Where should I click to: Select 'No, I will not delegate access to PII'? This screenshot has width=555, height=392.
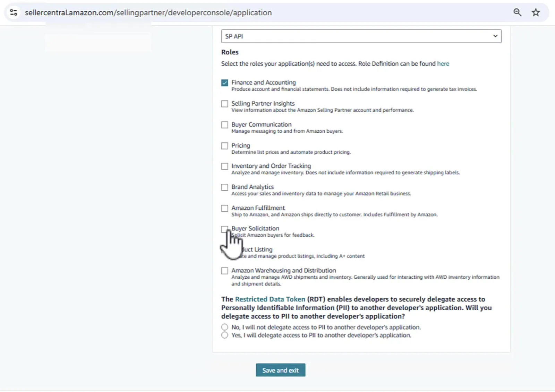224,327
